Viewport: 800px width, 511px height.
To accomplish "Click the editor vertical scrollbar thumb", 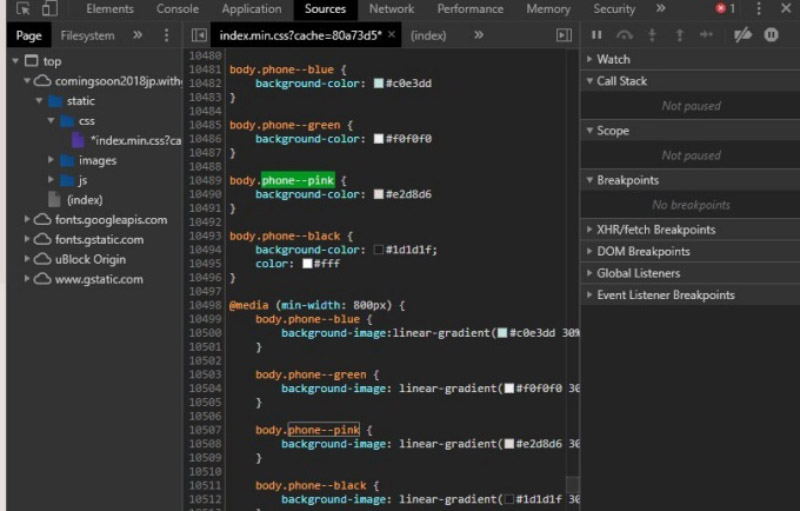I will point(573,484).
